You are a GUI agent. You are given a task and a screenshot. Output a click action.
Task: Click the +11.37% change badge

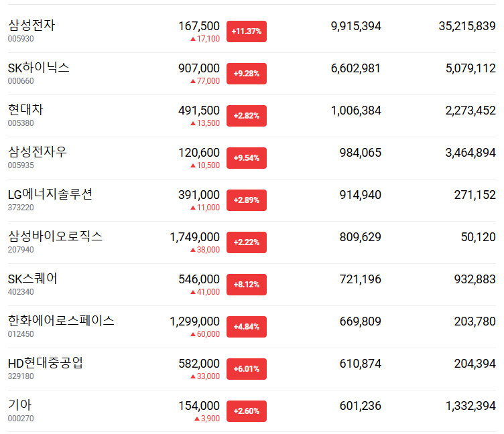[247, 31]
